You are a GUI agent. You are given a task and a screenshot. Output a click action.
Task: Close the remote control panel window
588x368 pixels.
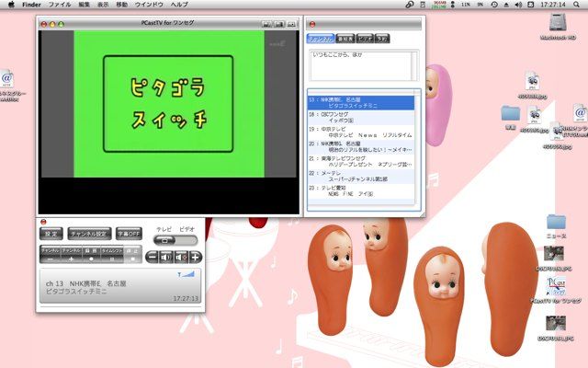click(43, 222)
